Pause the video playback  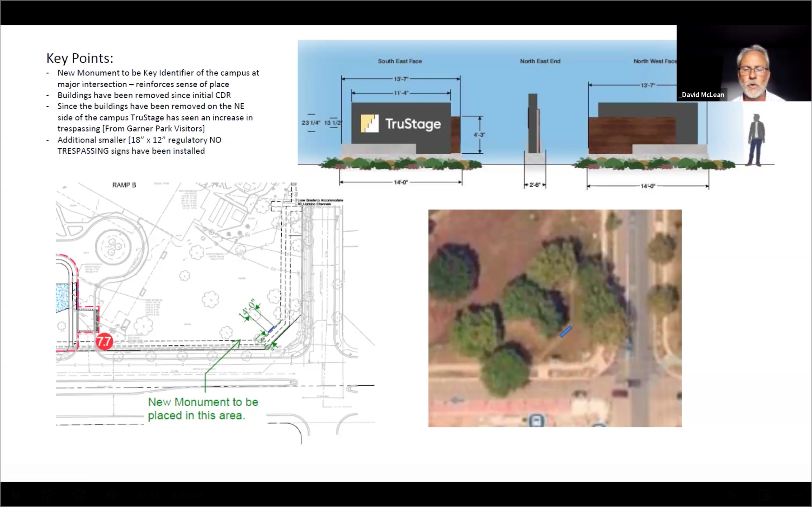16,495
